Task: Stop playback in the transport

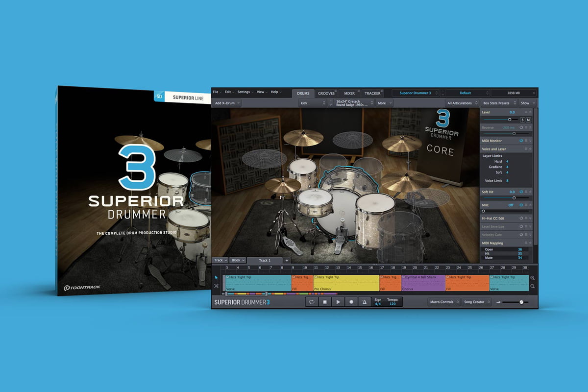Action: click(324, 302)
